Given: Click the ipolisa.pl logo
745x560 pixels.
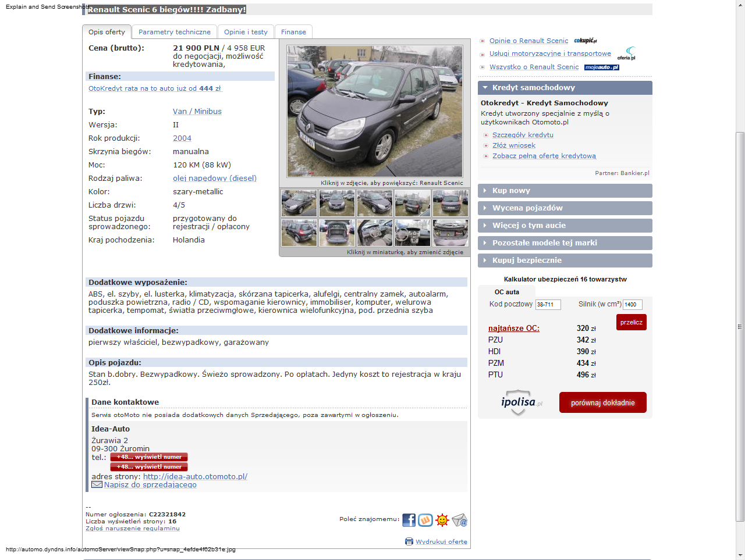Looking at the screenshot, I should pos(521,402).
